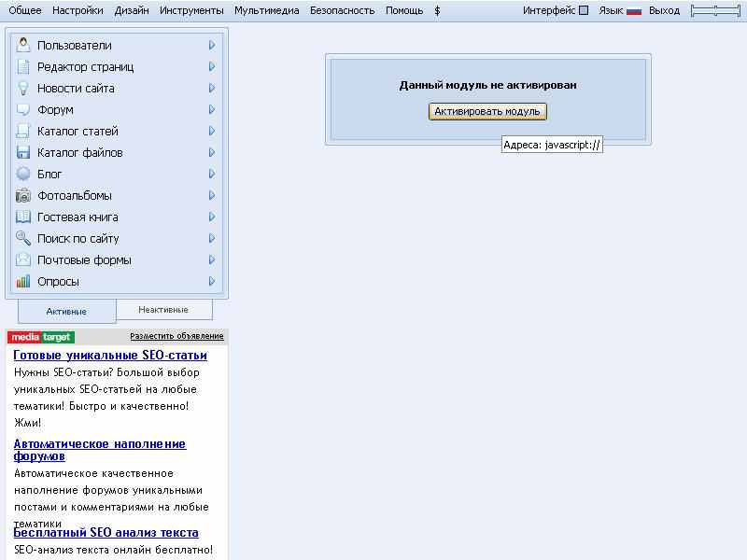Select the Новости сайта module label
Image resolution: width=747 pixels, height=560 pixels.
tap(76, 88)
